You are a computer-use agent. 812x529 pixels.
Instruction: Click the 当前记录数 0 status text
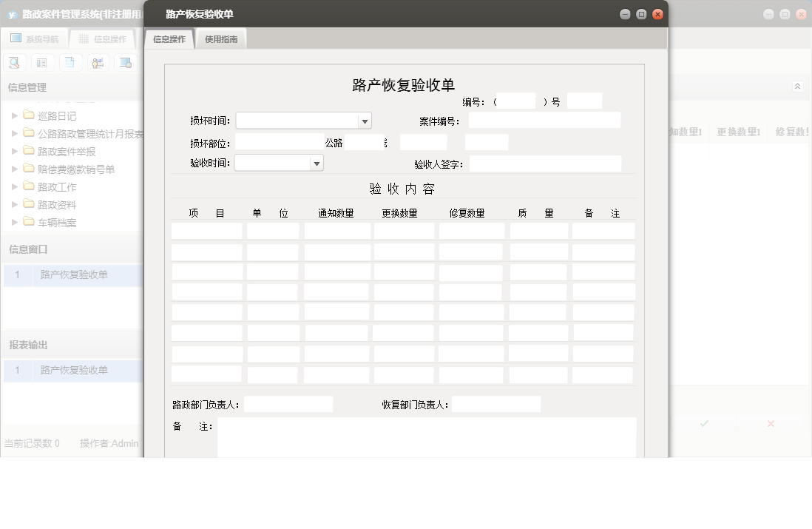32,443
